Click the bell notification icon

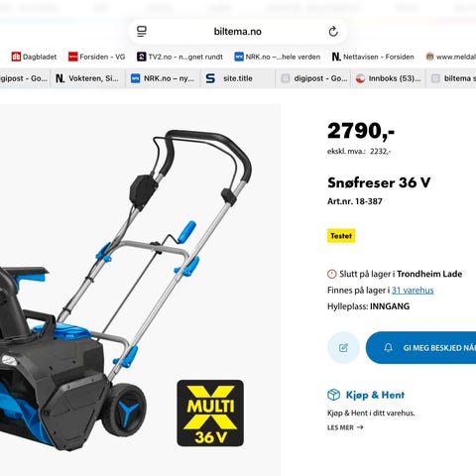[388, 347]
